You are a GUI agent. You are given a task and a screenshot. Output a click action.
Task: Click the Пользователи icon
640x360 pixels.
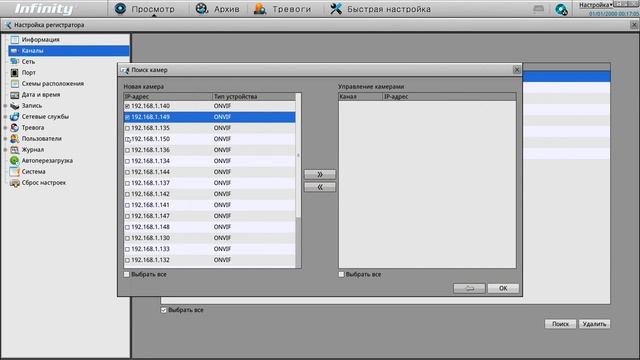[15, 139]
